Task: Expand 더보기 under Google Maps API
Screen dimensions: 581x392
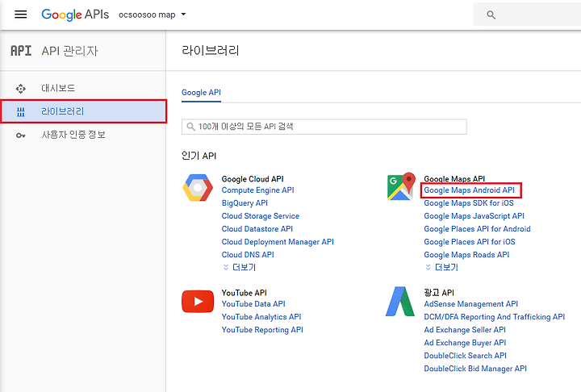Action: [x=442, y=267]
